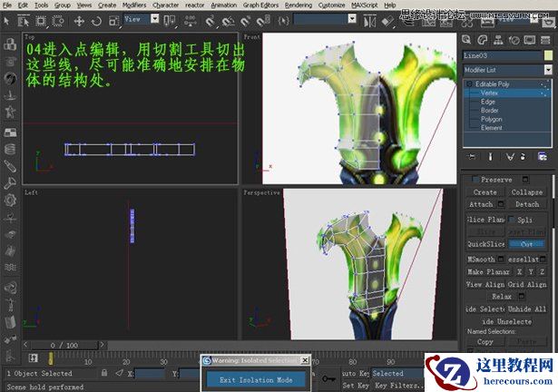The width and height of the screenshot is (558, 392).
Task: Activate the Select and Move tool
Action: click(79, 22)
